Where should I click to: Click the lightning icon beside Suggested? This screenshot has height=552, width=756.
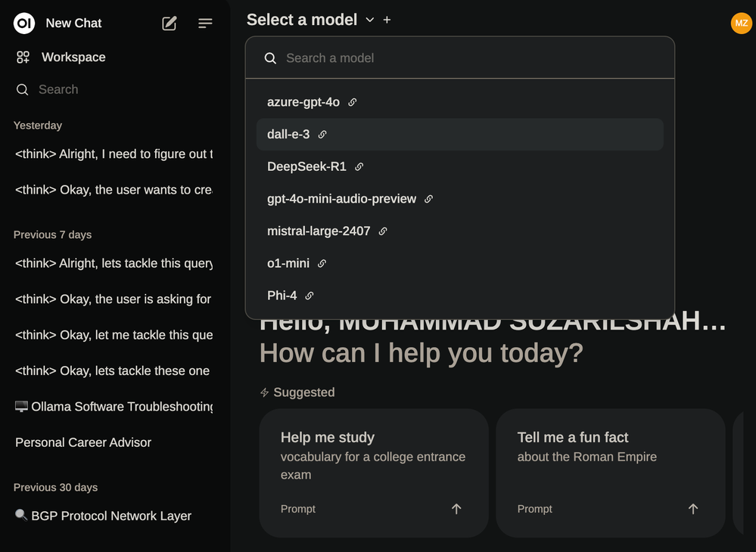click(264, 392)
